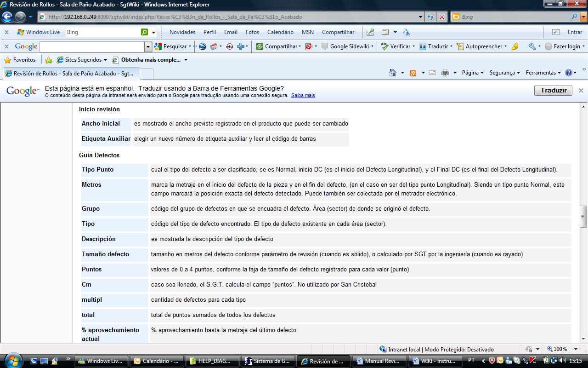Open the zoom level 100% dropdown
This screenshot has width=588, height=368.
pos(576,349)
